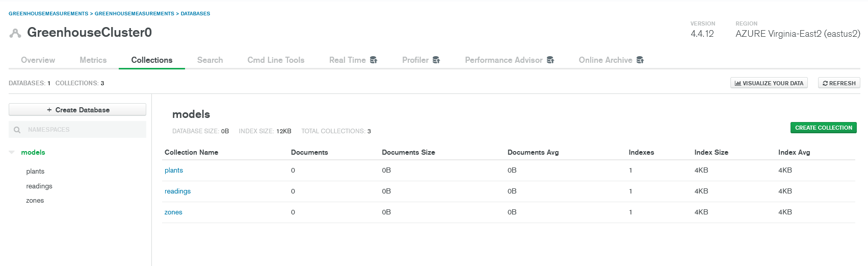Click the Databases breadcrumb link
868x266 pixels.
[195, 14]
